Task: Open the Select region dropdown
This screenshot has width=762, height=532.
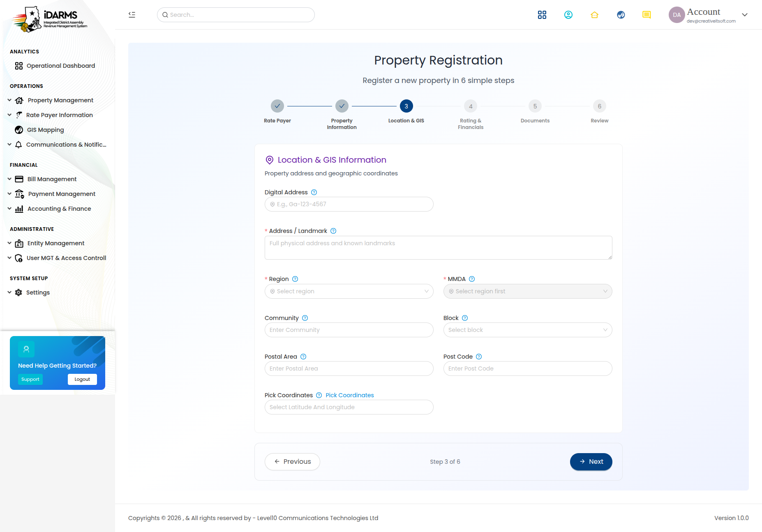Action: [x=349, y=291]
